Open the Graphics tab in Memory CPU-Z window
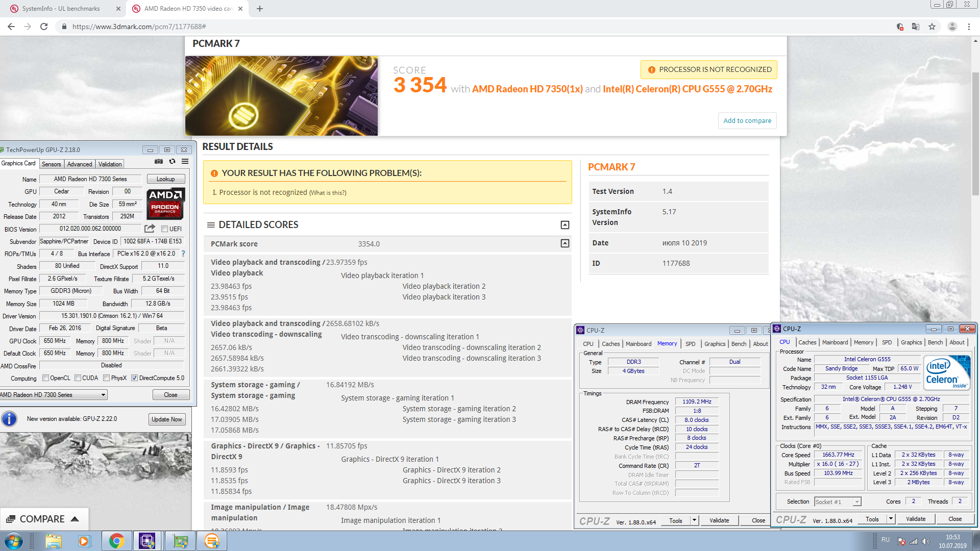Screen dimensions: 980x551 click(x=715, y=344)
